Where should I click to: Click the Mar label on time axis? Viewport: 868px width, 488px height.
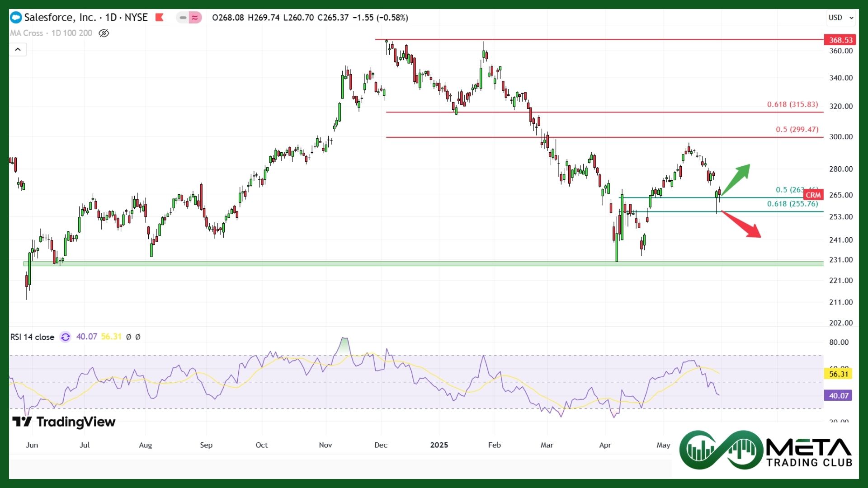tap(547, 445)
